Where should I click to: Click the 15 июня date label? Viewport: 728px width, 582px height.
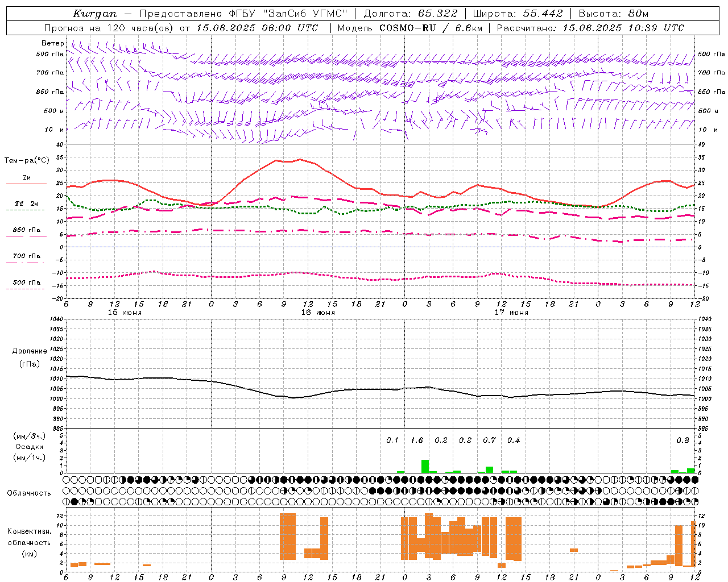pos(125,313)
